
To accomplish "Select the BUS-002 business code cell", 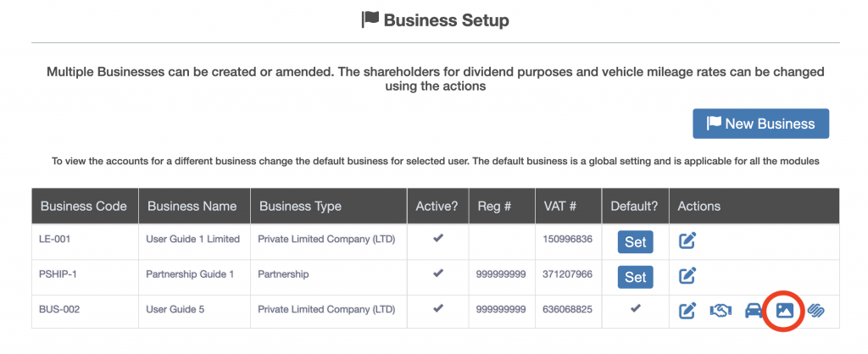I will tap(59, 310).
